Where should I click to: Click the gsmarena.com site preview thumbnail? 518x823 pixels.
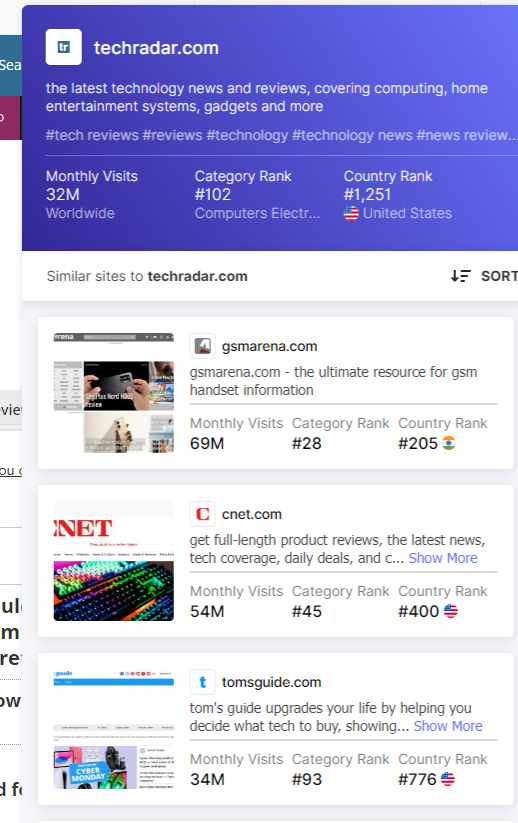114,393
